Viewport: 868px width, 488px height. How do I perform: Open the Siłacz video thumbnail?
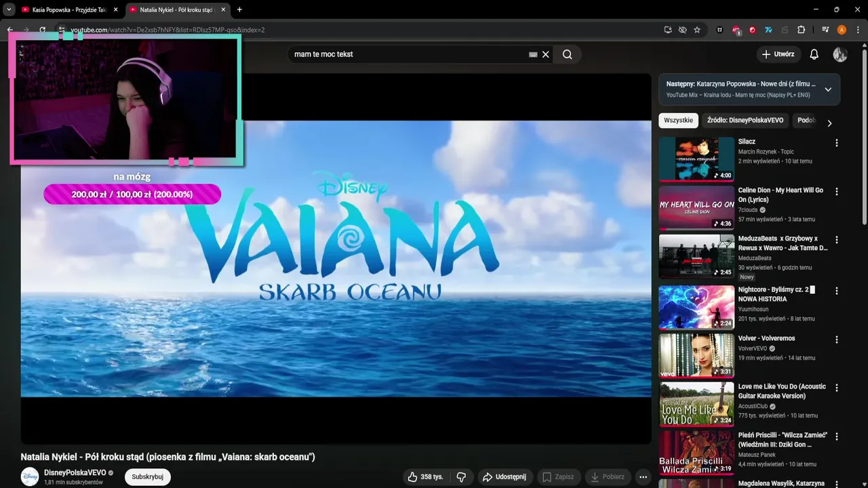(x=696, y=159)
